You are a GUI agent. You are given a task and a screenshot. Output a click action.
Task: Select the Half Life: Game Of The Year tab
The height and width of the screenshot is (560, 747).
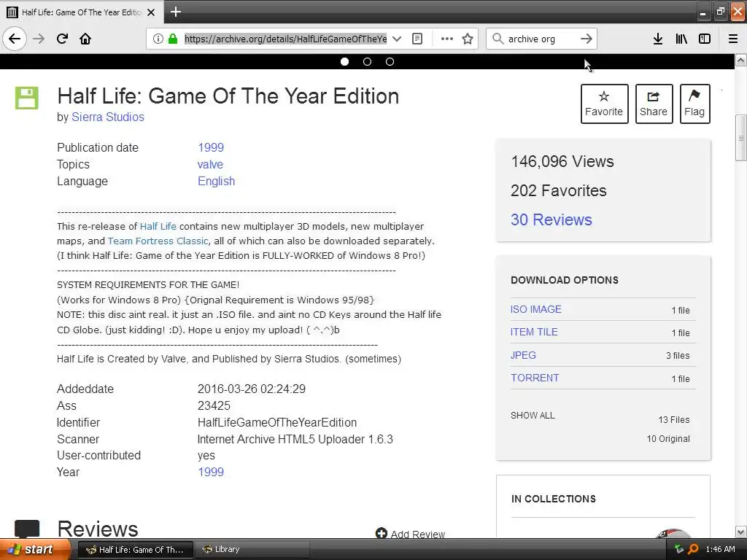(x=82, y=12)
